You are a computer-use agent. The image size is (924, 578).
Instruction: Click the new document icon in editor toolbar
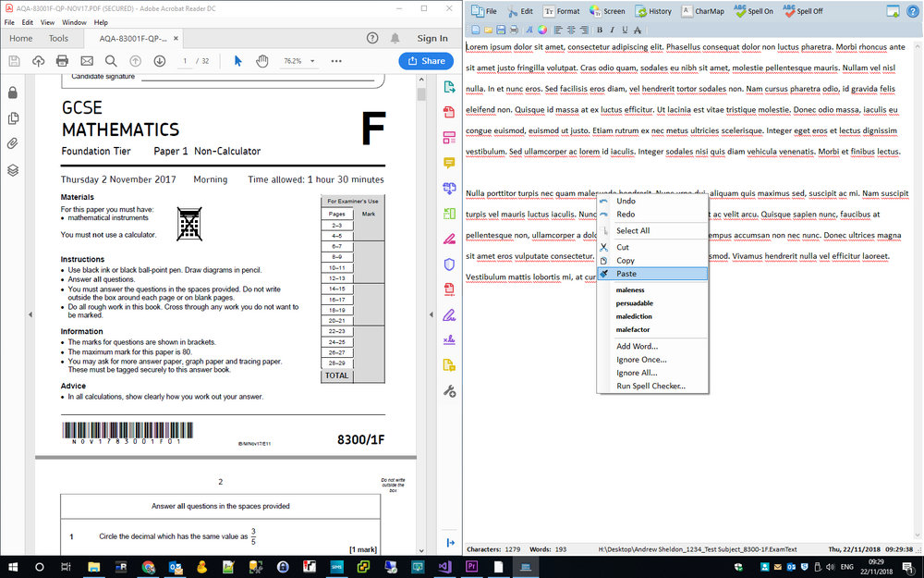click(x=476, y=30)
